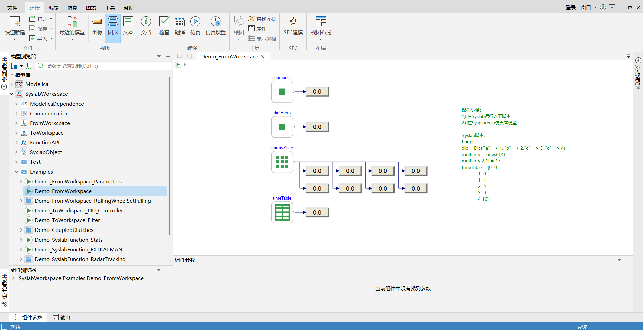The width and height of the screenshot is (644, 330).
Task: Open the 导入 import dropdown arrow
Action: [x=51, y=39]
